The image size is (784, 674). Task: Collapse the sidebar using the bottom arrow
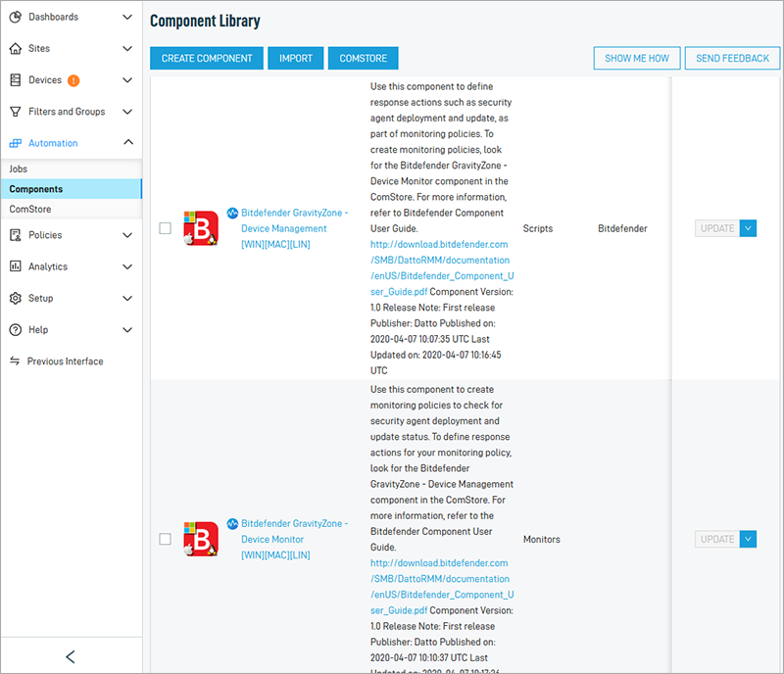tap(70, 656)
